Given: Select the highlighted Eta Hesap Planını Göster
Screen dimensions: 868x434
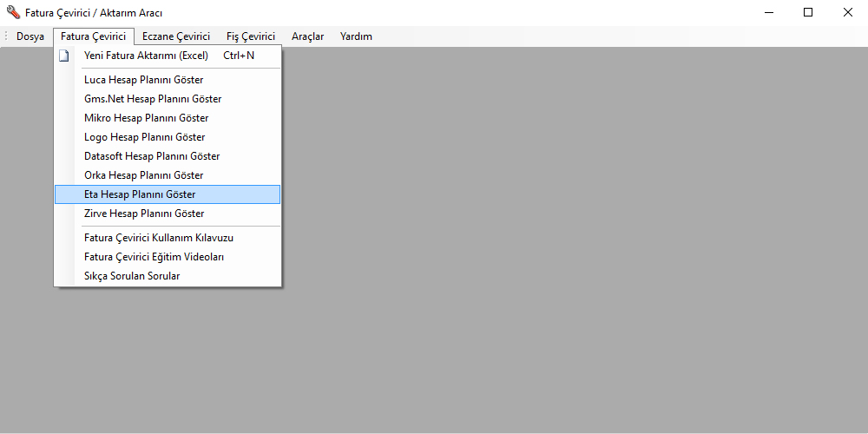Looking at the screenshot, I should point(168,194).
